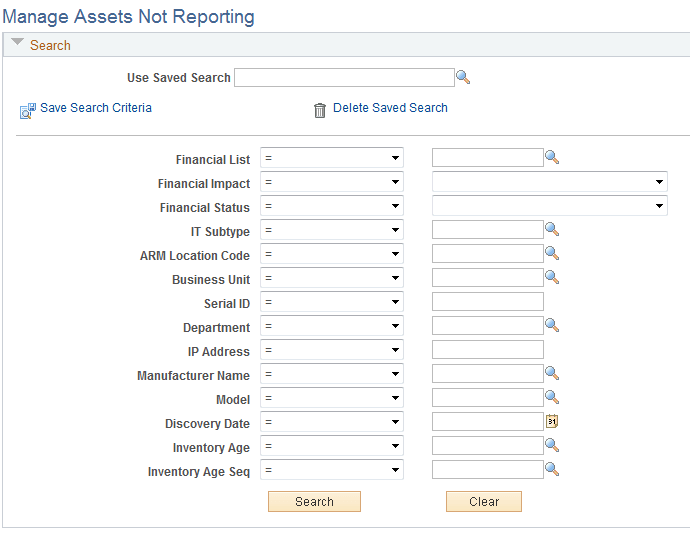Open Business Unit lookup magnifier
Viewport: 690px width, 539px height.
click(x=552, y=277)
